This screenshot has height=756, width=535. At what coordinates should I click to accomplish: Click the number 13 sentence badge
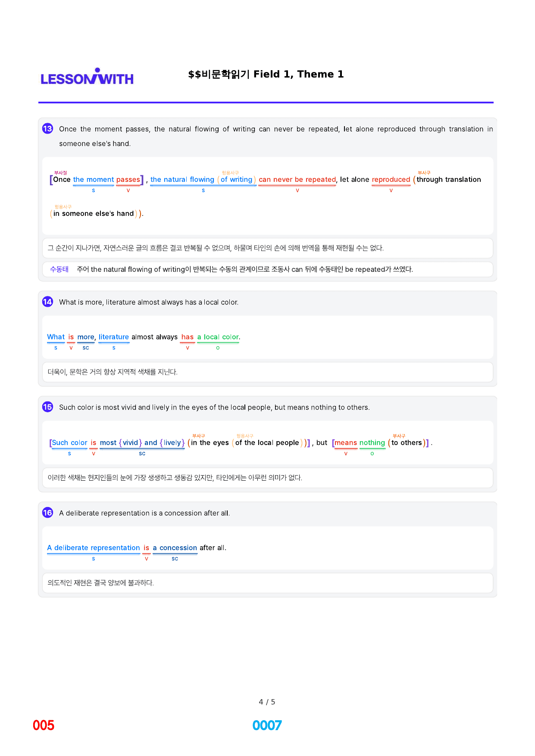coord(47,129)
